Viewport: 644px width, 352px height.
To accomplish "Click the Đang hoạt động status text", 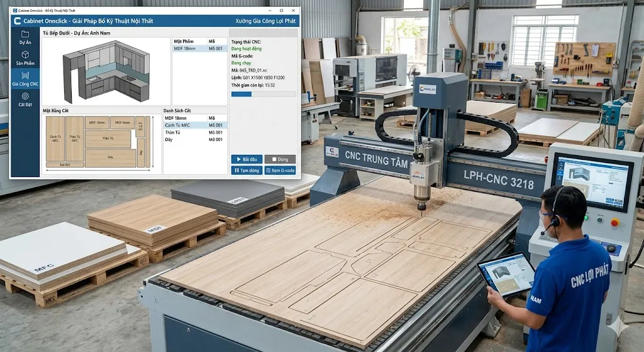I will [x=247, y=48].
